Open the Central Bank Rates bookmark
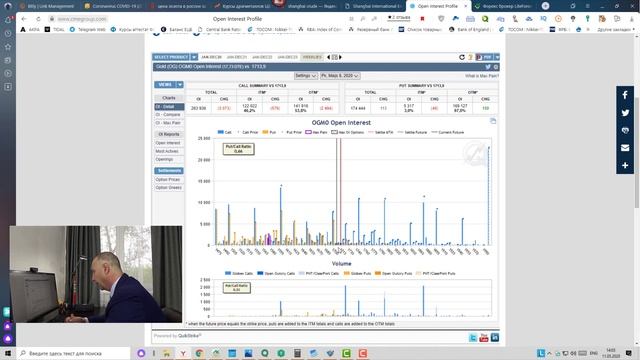Image resolution: width=640 pixels, height=360 pixels. [219, 29]
